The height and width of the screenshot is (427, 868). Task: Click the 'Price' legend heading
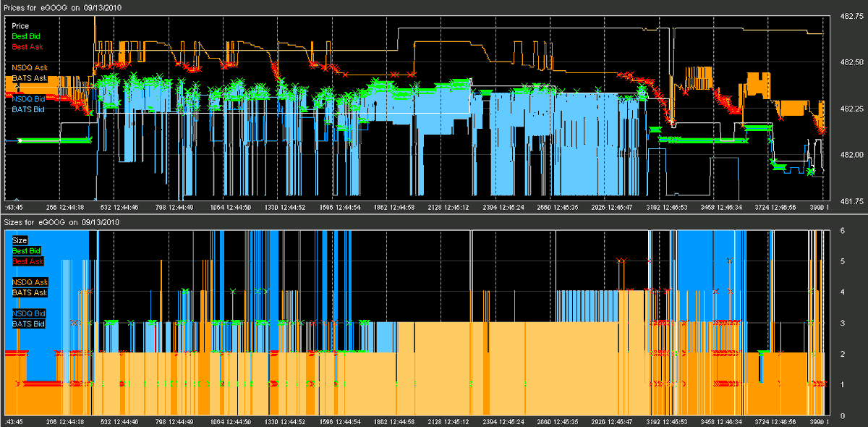(20, 25)
